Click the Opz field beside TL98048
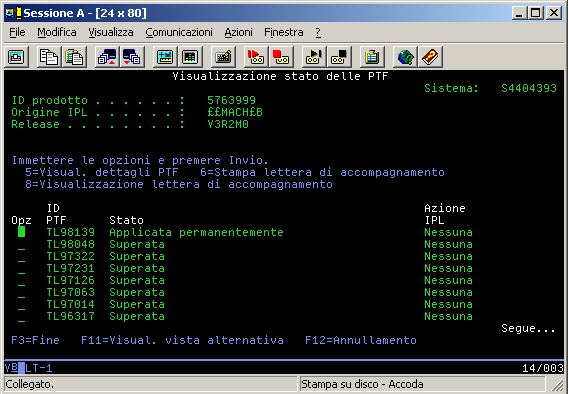The height and width of the screenshot is (394, 568). pyautogui.click(x=21, y=245)
